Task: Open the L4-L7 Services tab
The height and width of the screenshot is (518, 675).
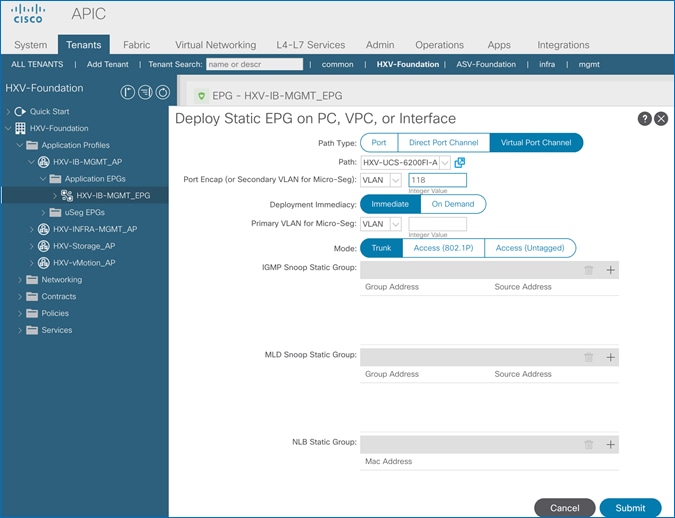Action: [x=310, y=45]
